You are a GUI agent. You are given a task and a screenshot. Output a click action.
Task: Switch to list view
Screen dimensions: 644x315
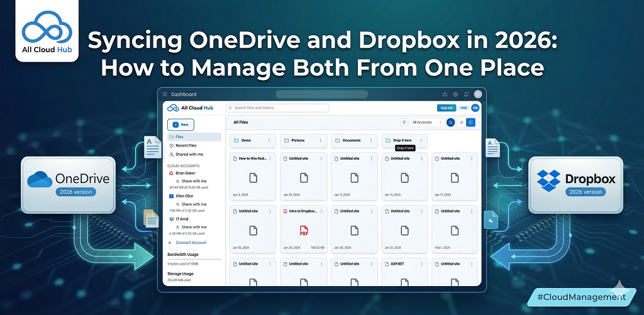click(461, 123)
